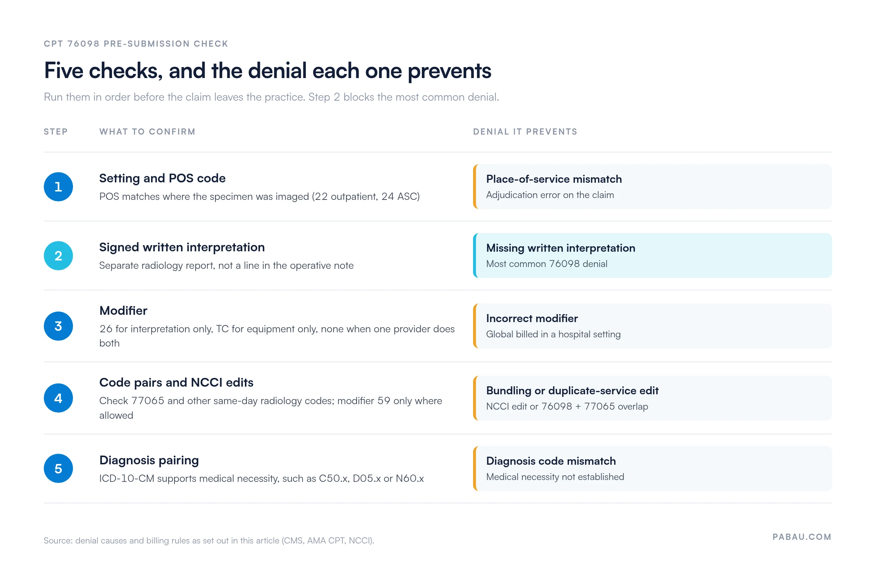Click the step 4 number circle
The height and width of the screenshot is (588, 876).
pos(58,398)
